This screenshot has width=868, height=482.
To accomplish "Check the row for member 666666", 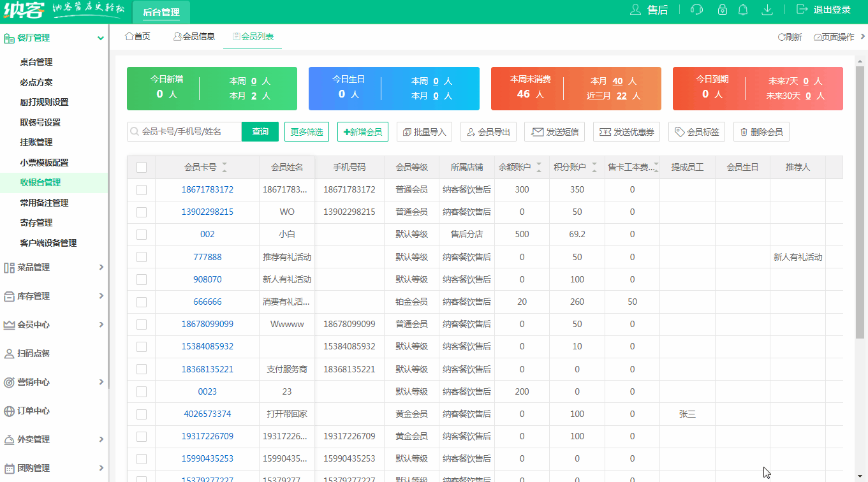I will coord(141,302).
